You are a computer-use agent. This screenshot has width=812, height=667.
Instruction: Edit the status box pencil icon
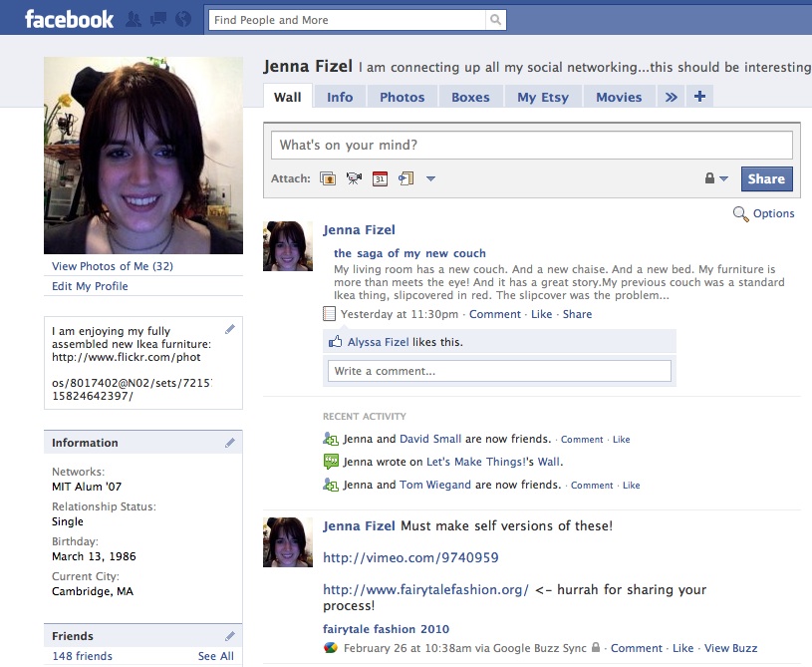(230, 329)
